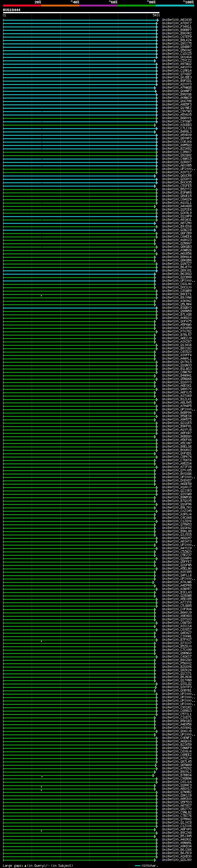The image size is (197, 868).
Task: Click the ~60% legend label
Action: pos(113,2)
